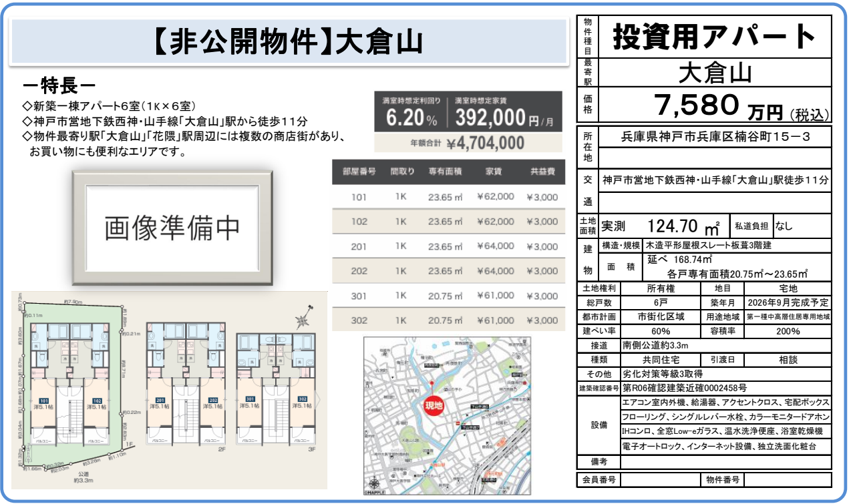Image resolution: width=849 pixels, height=504 pixels.
Task: Click the address 兵庫県神戸市兵庫区楠谷町15-3
Action: point(715,136)
